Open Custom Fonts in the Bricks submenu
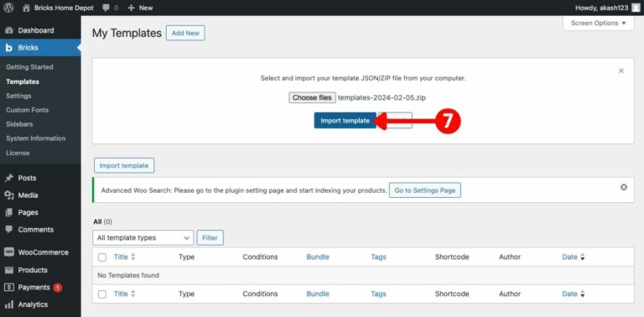 click(x=27, y=110)
